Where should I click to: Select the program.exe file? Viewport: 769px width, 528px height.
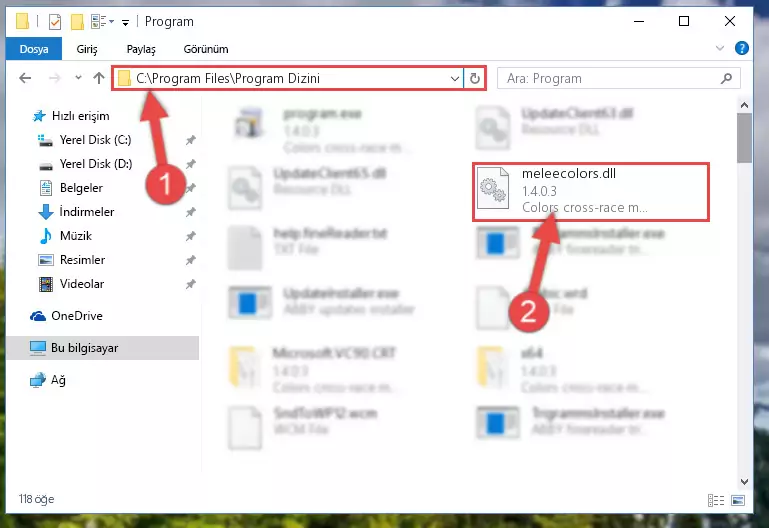click(x=324, y=130)
